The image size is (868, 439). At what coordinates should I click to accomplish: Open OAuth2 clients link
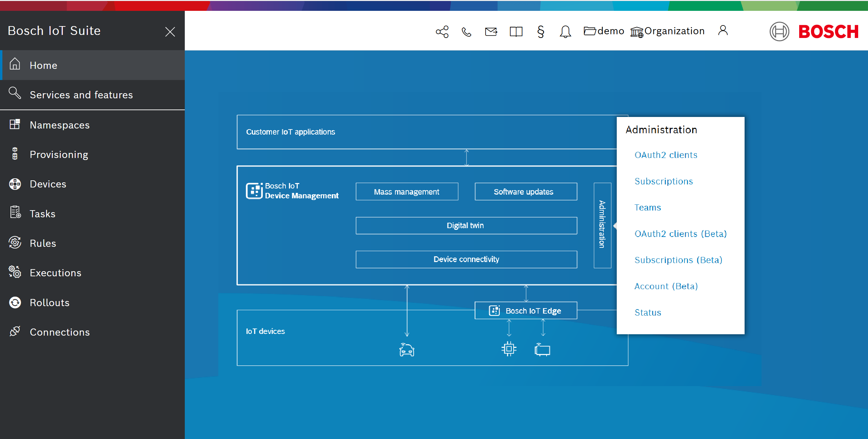[666, 155]
